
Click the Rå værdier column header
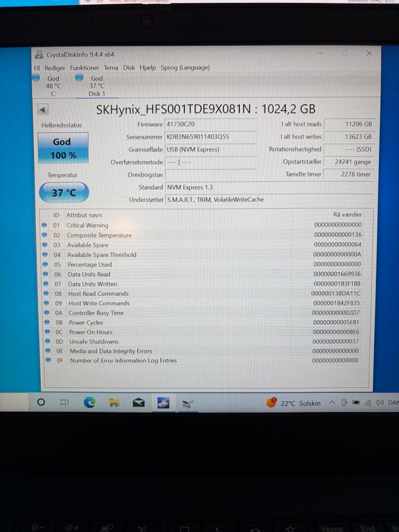(347, 214)
